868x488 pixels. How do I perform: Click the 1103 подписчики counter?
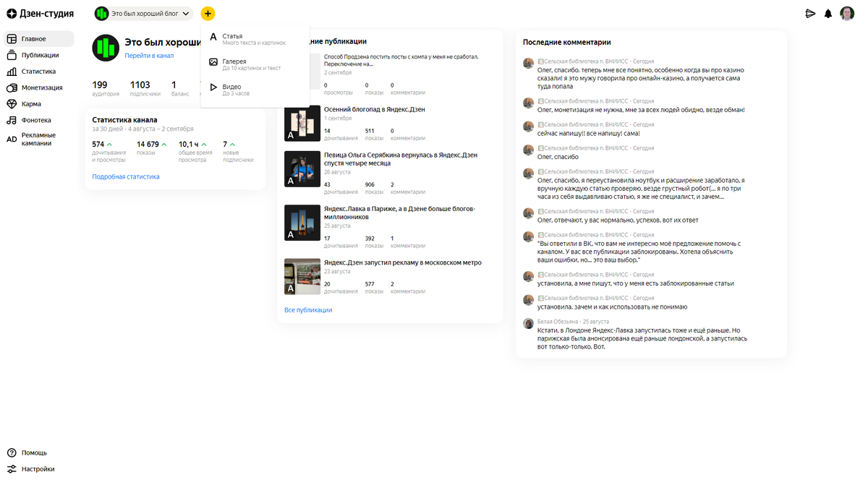(x=145, y=88)
